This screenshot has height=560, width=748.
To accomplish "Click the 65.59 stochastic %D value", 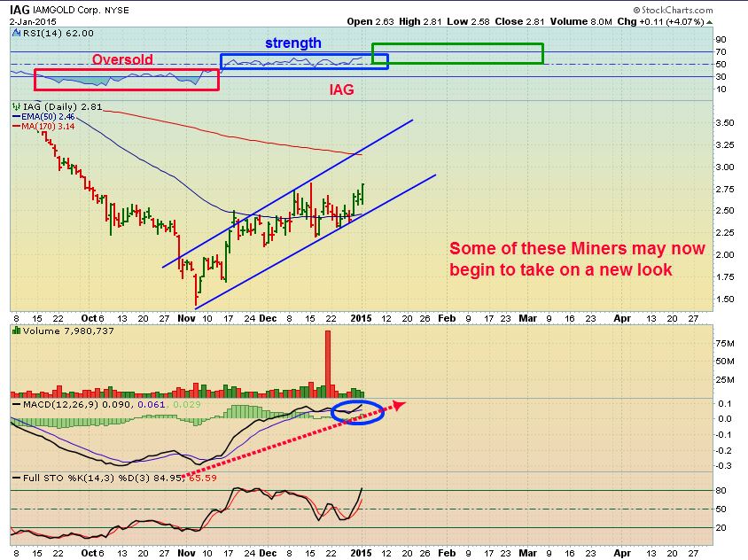I will [203, 478].
